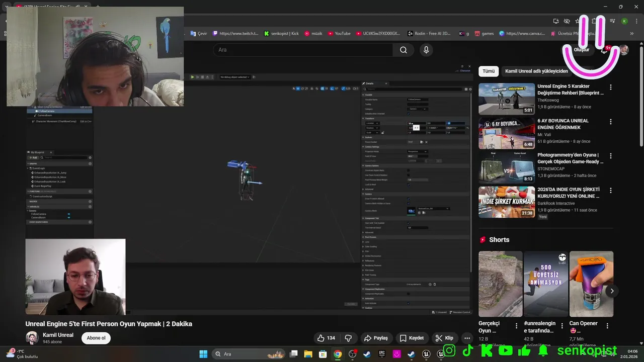Open the senkopist | Kick bookmark
Viewport: 644px width, 362px height.
coord(281,34)
